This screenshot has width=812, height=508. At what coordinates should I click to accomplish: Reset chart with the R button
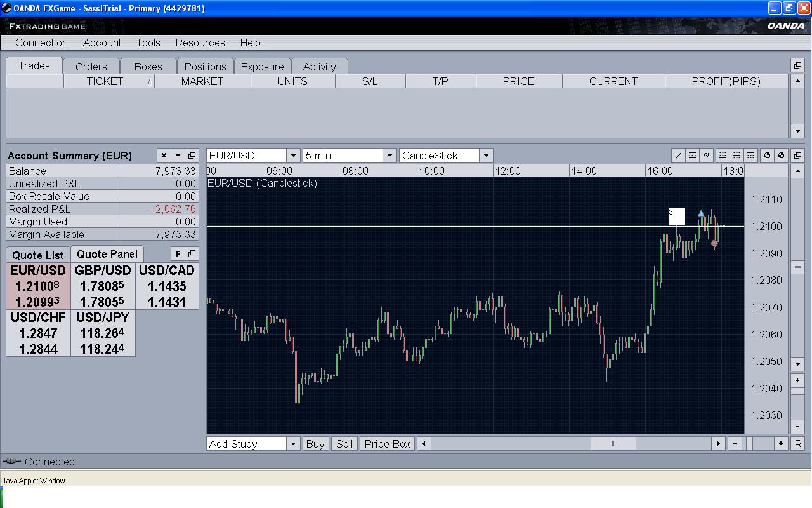point(798,444)
